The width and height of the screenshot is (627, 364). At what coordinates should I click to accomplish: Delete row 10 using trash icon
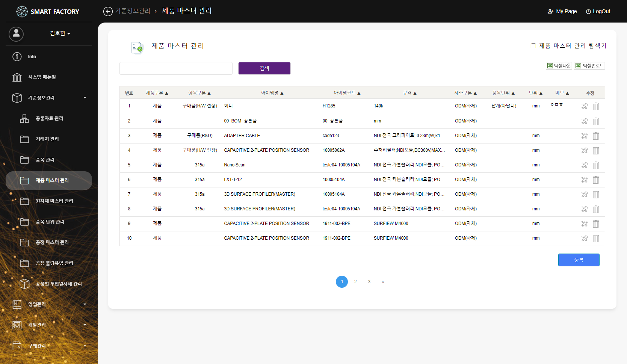(x=595, y=239)
